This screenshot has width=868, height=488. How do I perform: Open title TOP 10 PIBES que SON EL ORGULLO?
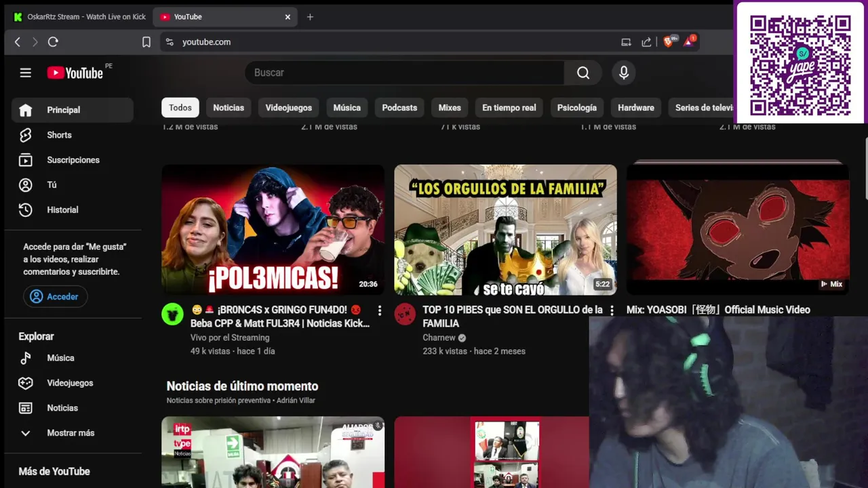tap(513, 317)
